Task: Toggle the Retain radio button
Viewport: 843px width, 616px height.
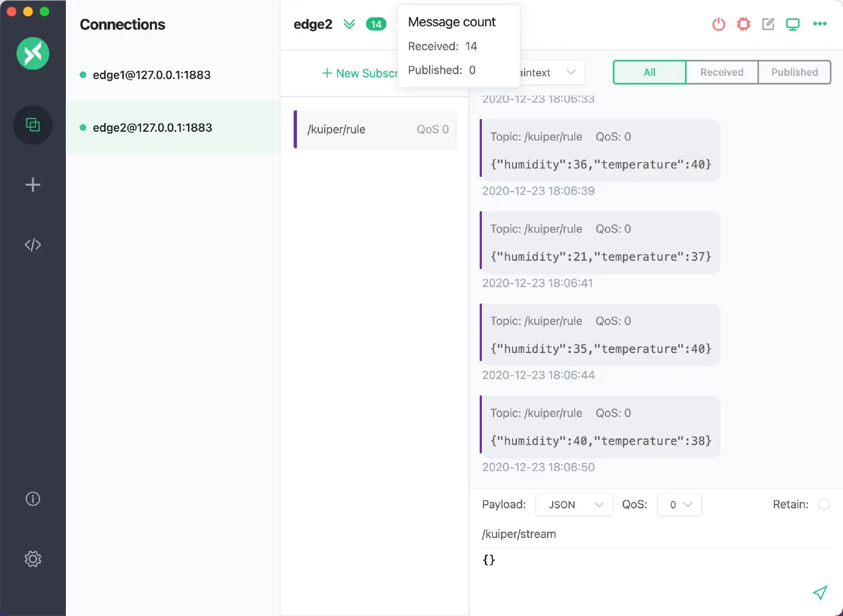Action: (x=824, y=505)
